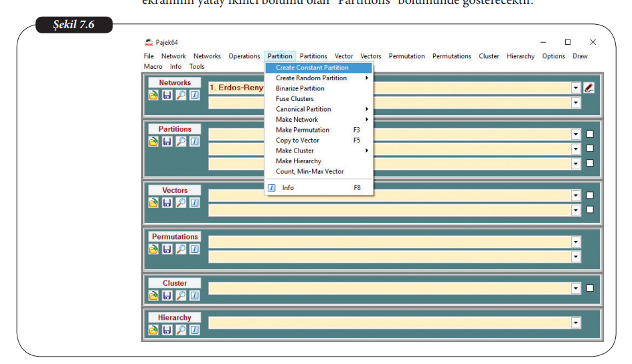Click the red pen edit icon beside Networks

[x=589, y=88]
